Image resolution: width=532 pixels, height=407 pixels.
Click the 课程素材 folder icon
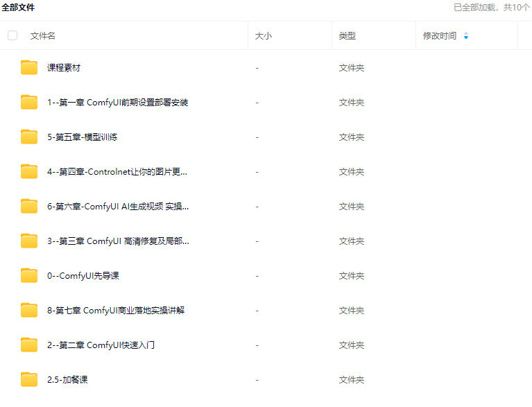click(29, 67)
